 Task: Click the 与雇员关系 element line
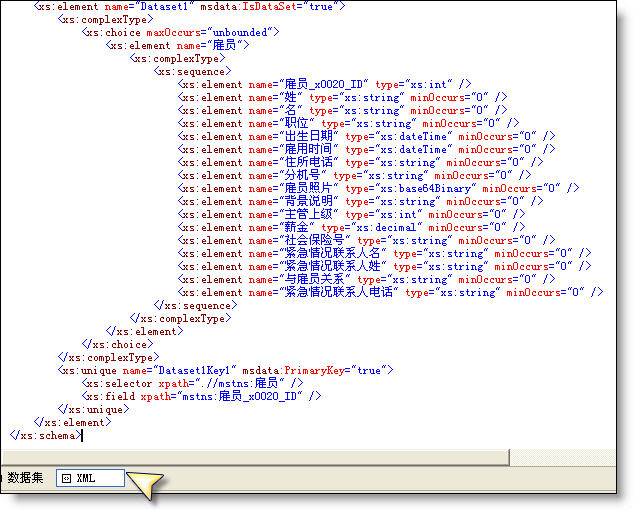tap(367, 279)
